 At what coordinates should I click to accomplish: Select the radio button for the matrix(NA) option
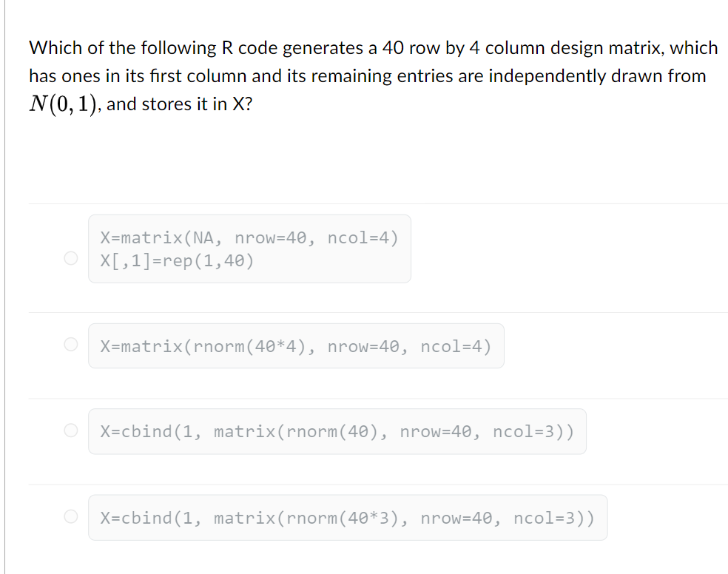[70, 258]
